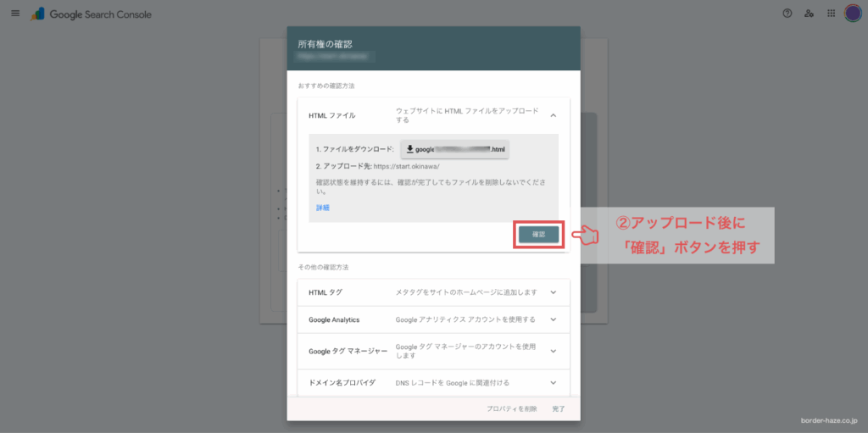Click the 1. ファイルをダウンロード label
Screen dimensions: 868x433
click(355, 149)
